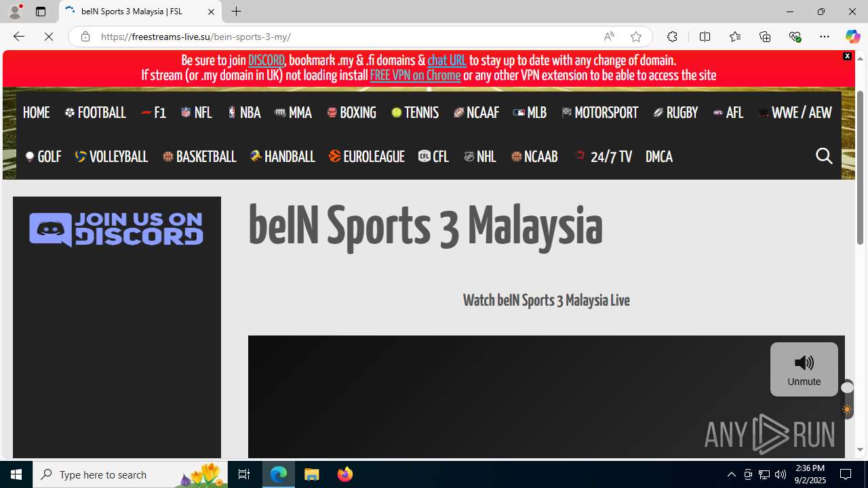Viewport: 868px width, 488px height.
Task: Open the MMA category
Action: [293, 113]
